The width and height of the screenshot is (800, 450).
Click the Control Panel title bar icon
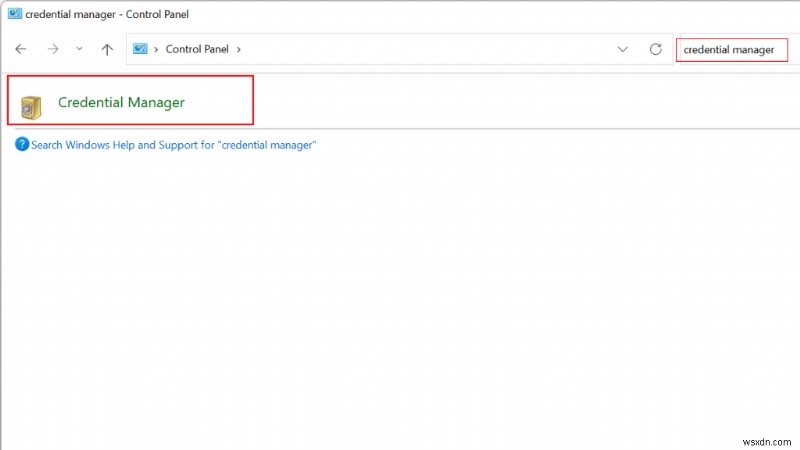[15, 13]
